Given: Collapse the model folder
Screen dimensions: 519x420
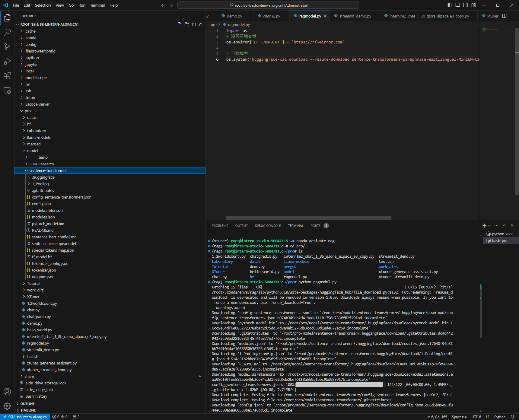Looking at the screenshot, I should (110, 151).
